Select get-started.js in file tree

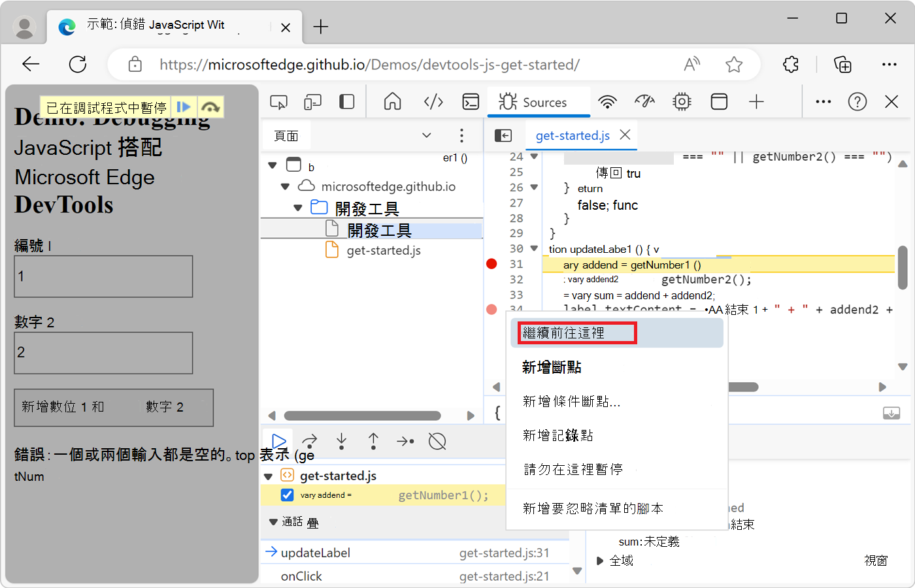coord(383,251)
